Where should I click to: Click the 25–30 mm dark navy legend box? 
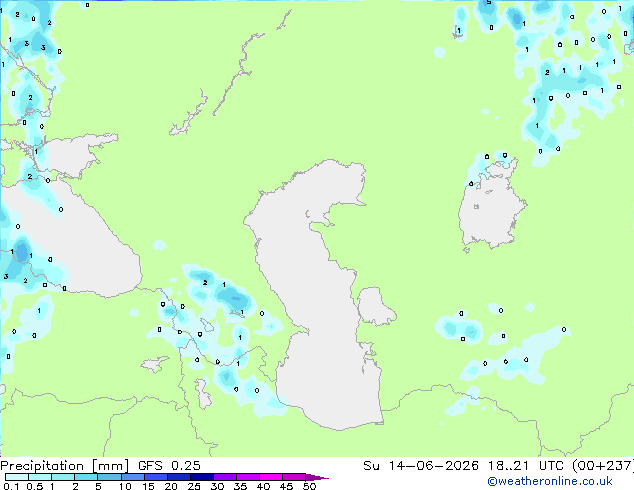pos(201,477)
